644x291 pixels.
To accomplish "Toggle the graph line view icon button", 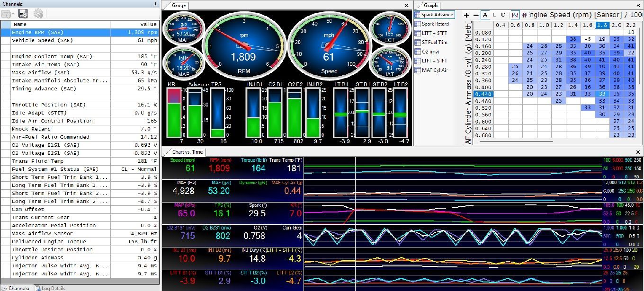I will pyautogui.click(x=515, y=15).
